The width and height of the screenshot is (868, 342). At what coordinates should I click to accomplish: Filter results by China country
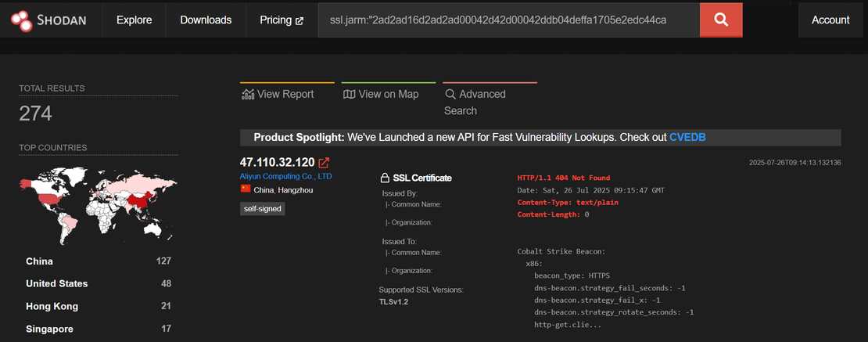(x=40, y=261)
